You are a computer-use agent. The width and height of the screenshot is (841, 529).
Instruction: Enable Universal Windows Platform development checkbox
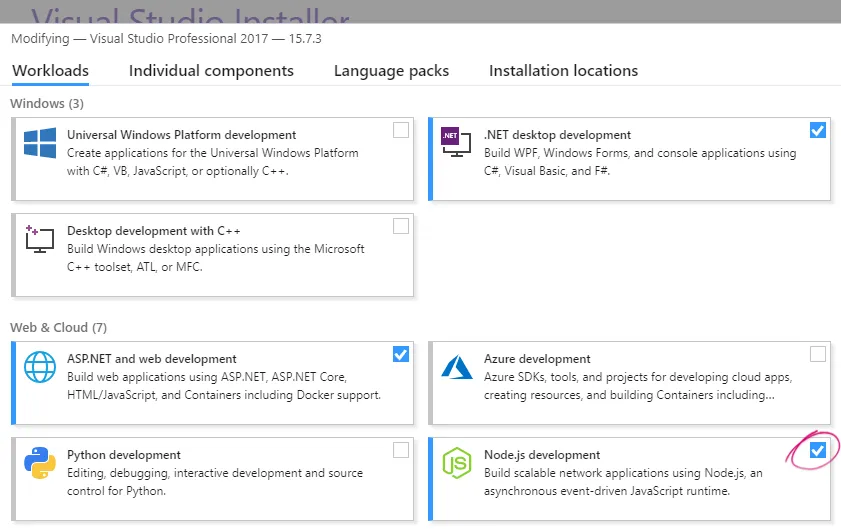401,130
